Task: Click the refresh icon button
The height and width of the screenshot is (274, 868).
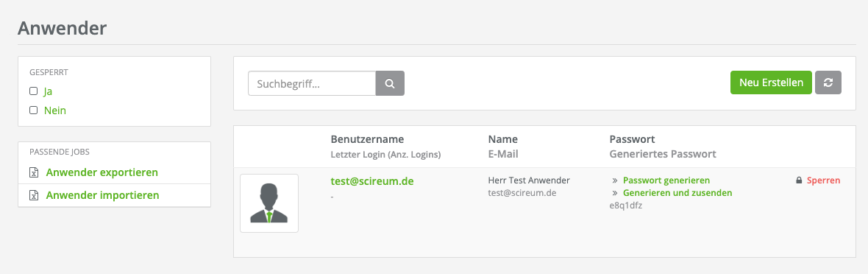Action: pyautogui.click(x=828, y=82)
